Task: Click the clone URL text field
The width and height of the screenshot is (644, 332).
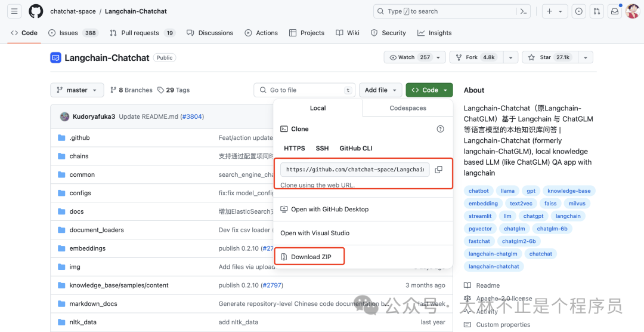Action: [x=355, y=170]
